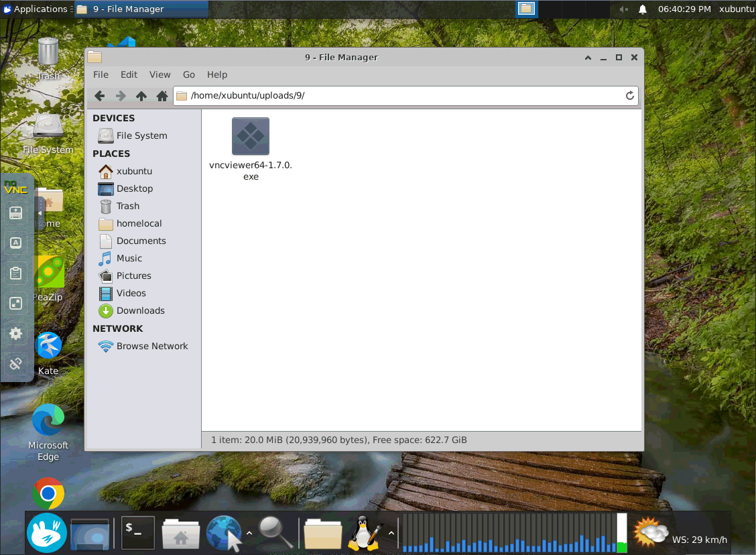Open the notification bell in panel
Screen dimensions: 756x555
[643, 9]
